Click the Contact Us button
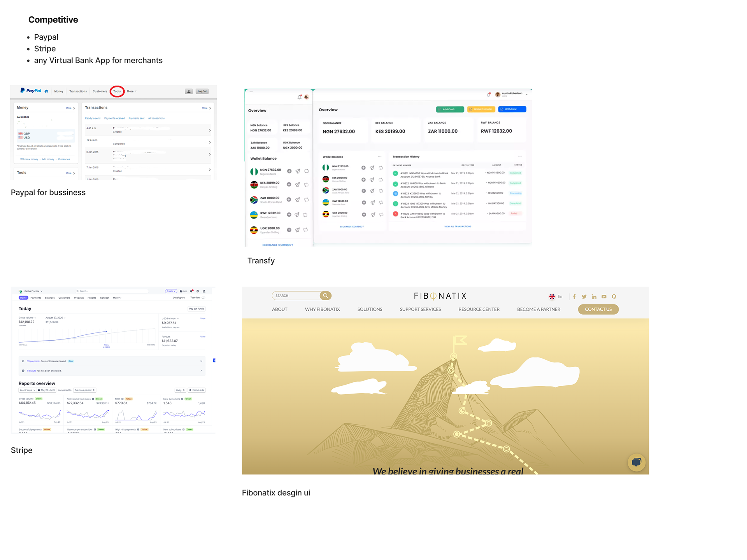Viewport: 747px width, 560px height. [x=598, y=309]
